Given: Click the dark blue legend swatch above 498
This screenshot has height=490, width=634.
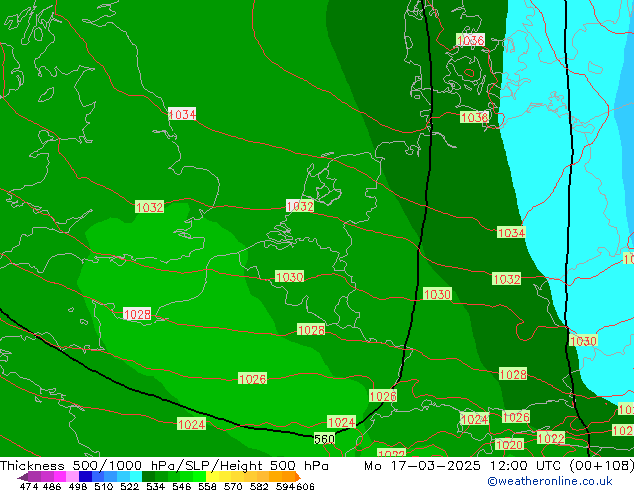Looking at the screenshot, I should coord(85,477).
